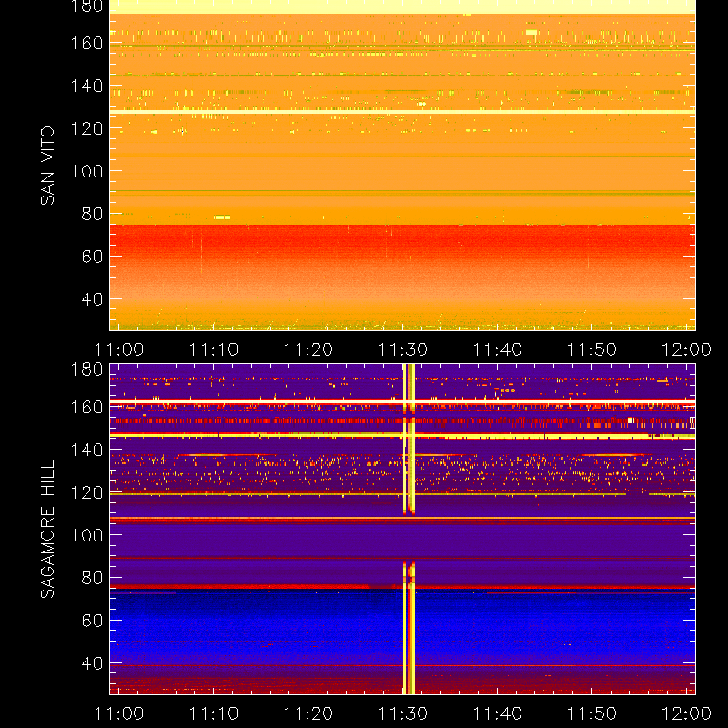Click the 11:50 time label of Sagamore Hill plot
Viewport: 728px width, 728px height.
click(592, 713)
